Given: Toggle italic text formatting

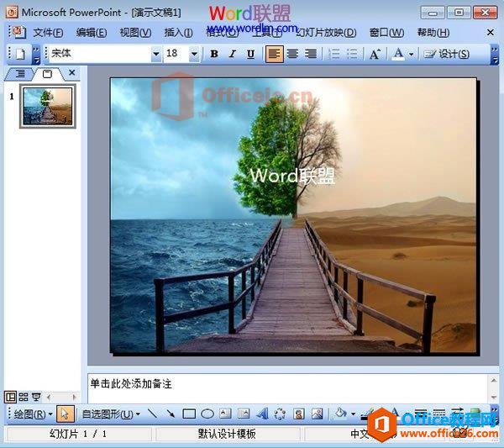Looking at the screenshot, I should pyautogui.click(x=232, y=54).
